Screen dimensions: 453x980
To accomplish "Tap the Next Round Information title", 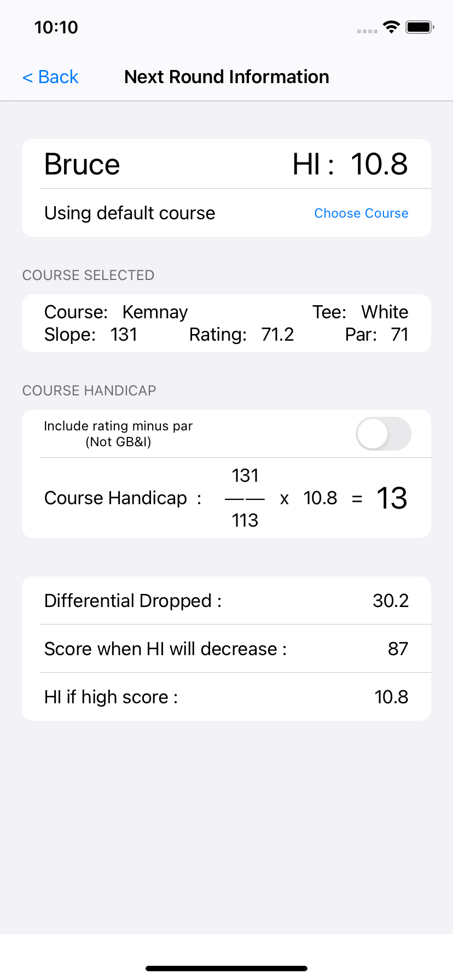I will (x=226, y=77).
